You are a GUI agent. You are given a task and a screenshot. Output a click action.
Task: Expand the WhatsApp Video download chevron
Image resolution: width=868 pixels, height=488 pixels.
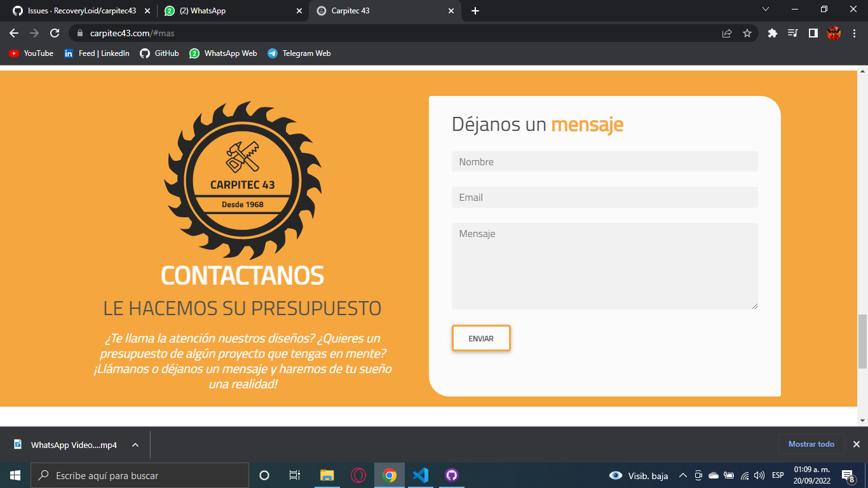[x=133, y=445]
